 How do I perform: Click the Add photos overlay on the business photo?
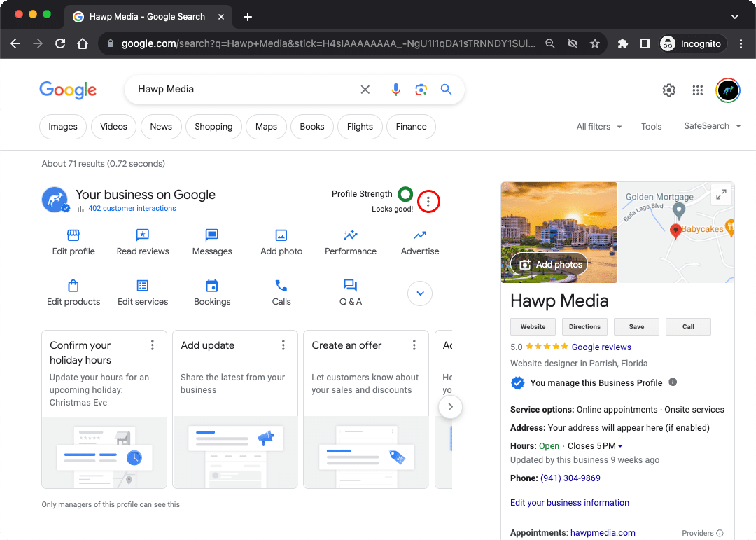click(548, 264)
